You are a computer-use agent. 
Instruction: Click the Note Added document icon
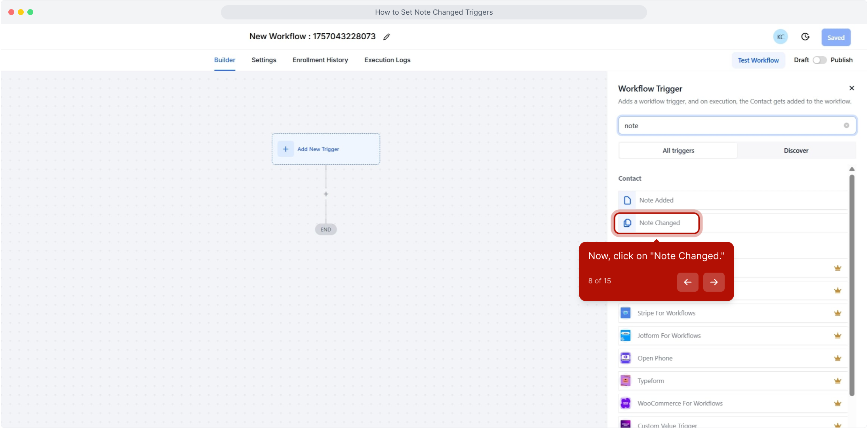[x=627, y=200]
